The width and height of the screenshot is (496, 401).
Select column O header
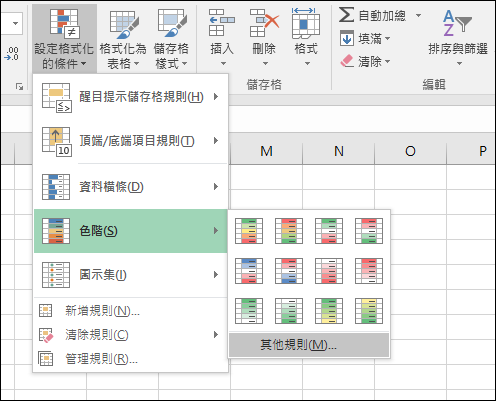[x=411, y=151]
